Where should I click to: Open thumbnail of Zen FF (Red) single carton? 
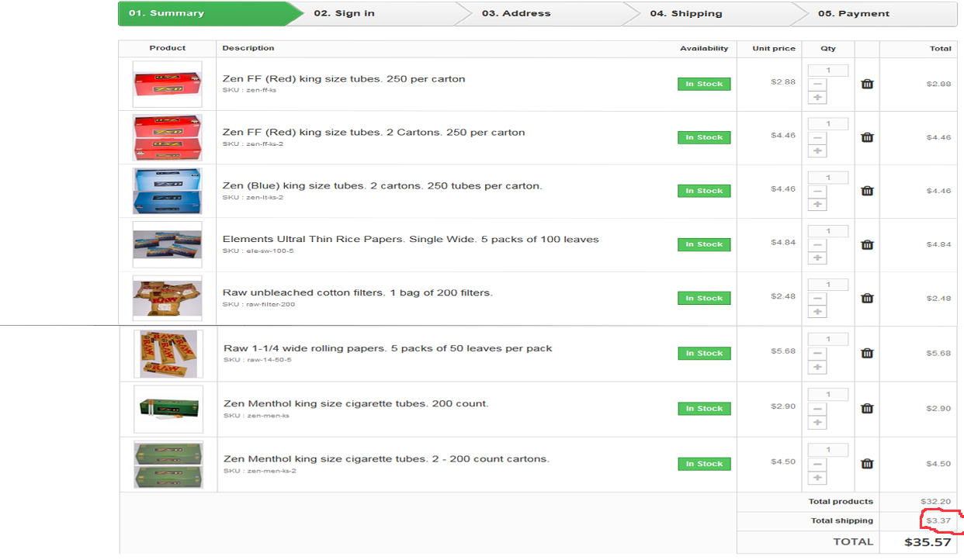(x=167, y=84)
